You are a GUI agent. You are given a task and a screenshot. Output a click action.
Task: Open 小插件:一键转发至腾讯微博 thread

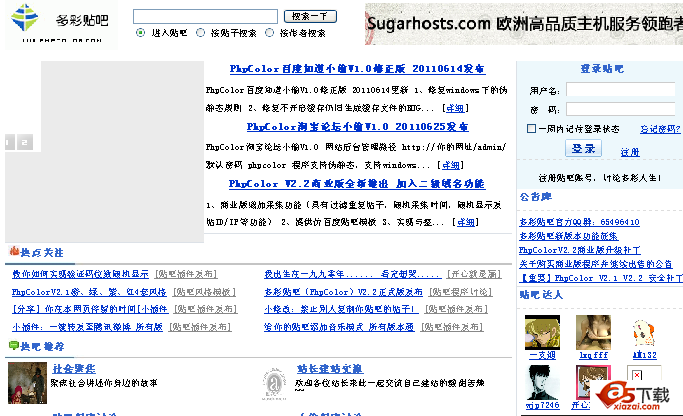[x=87, y=327]
